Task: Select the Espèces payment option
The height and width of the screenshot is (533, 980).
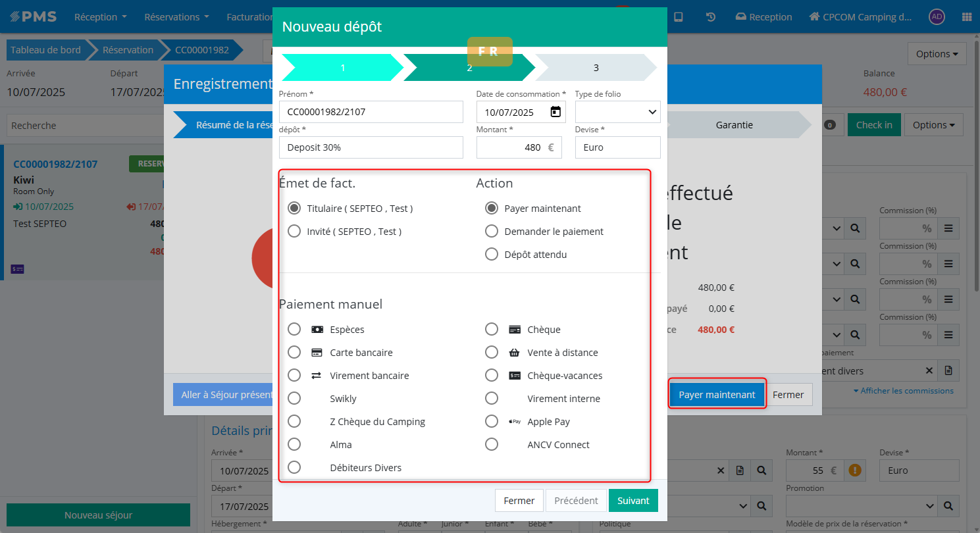Action: pyautogui.click(x=294, y=330)
